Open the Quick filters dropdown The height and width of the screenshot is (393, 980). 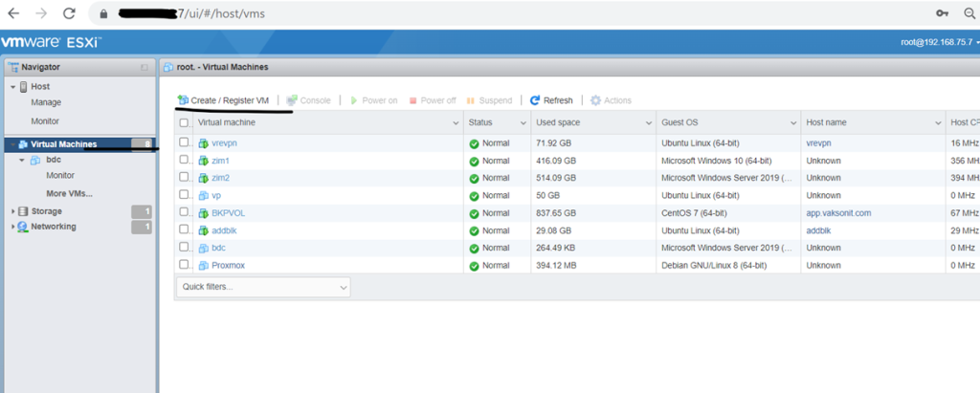coord(263,287)
